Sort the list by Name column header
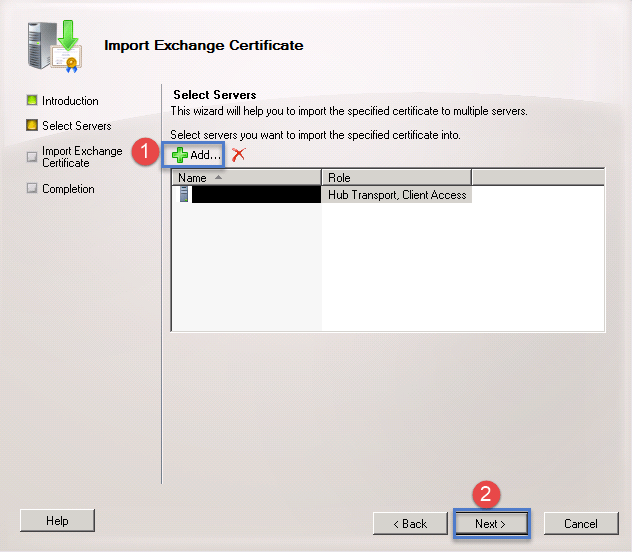Viewport: 632px width, 552px height. coord(246,177)
